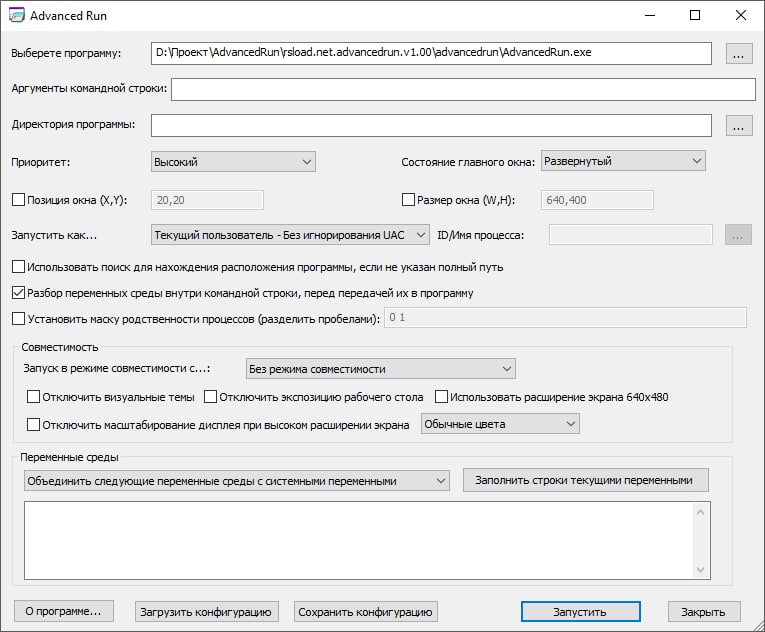This screenshot has height=632, width=765.
Task: Click inside the environment variables text area
Action: coord(359,541)
